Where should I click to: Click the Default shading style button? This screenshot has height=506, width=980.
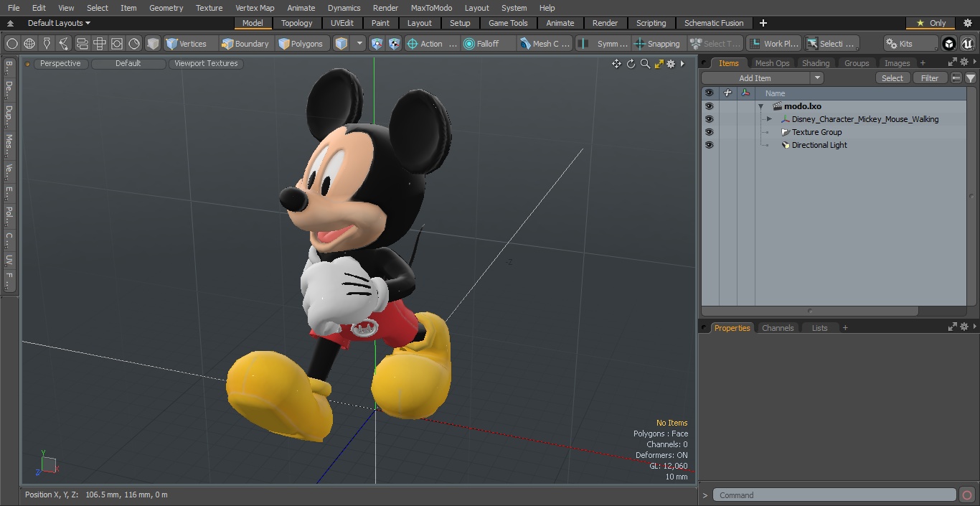[128, 63]
